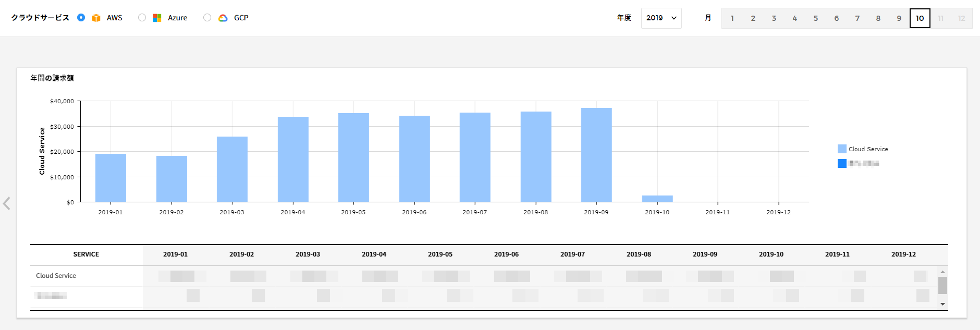Click the Microsoft Azure logo icon
Viewport: 980px width, 330px height.
pos(157,18)
